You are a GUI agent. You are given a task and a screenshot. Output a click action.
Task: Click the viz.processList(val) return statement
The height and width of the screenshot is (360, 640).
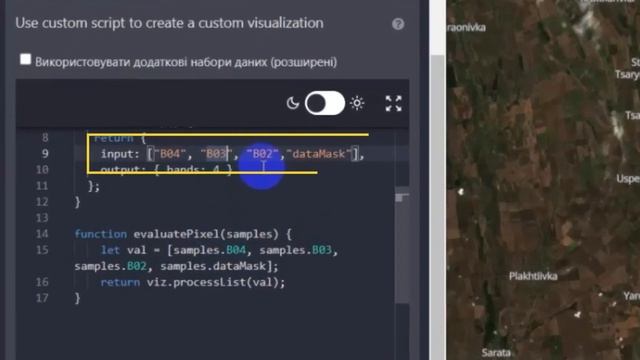point(193,282)
